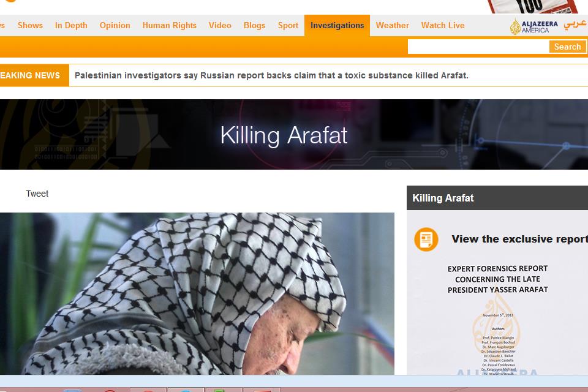Viewport: 588px width, 392px height.
Task: Go to the Human Rights section
Action: (170, 26)
